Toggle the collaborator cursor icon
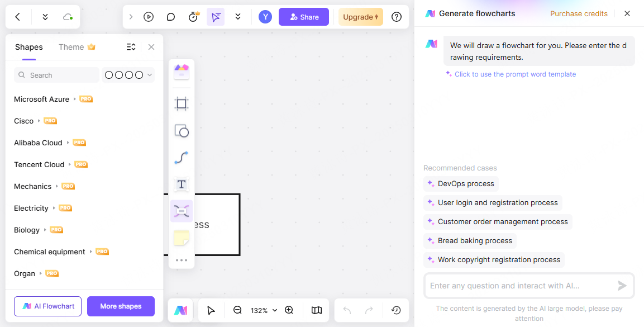The width and height of the screenshot is (644, 327). [x=216, y=17]
